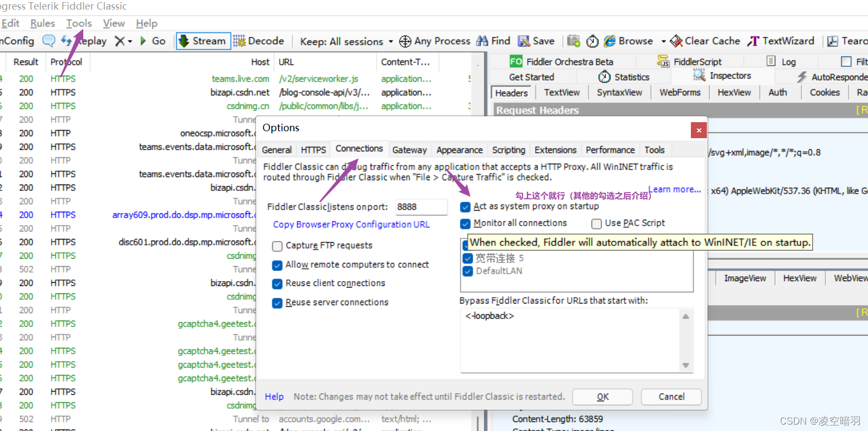The image size is (868, 431).
Task: Click bypass list scrollbar up arrow
Action: pyautogui.click(x=686, y=316)
